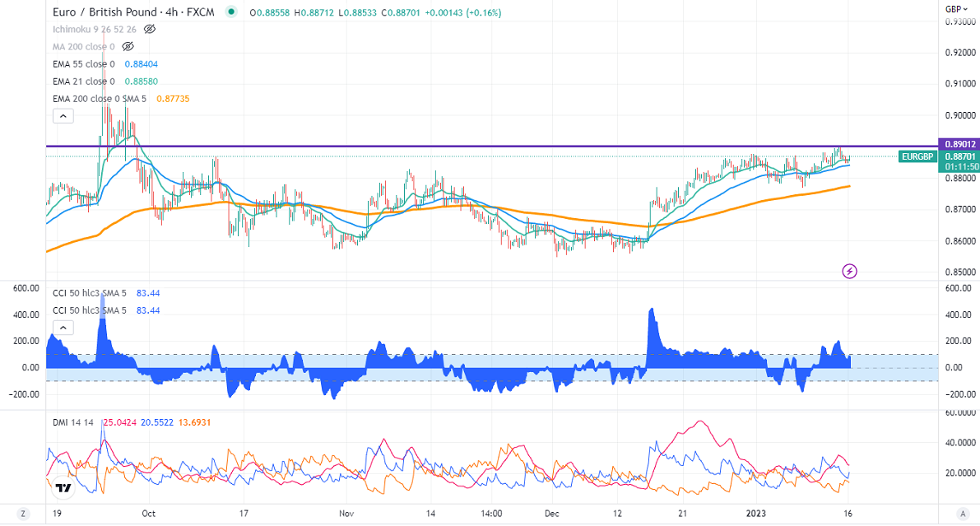Click the 40.0000 DMI axis label
Viewport: 980px width, 526px height.
click(960, 442)
